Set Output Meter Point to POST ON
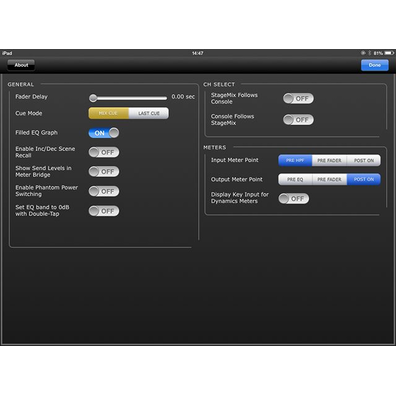 (x=364, y=179)
